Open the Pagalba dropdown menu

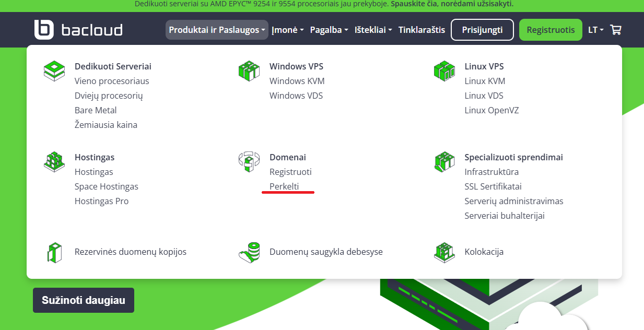point(329,30)
